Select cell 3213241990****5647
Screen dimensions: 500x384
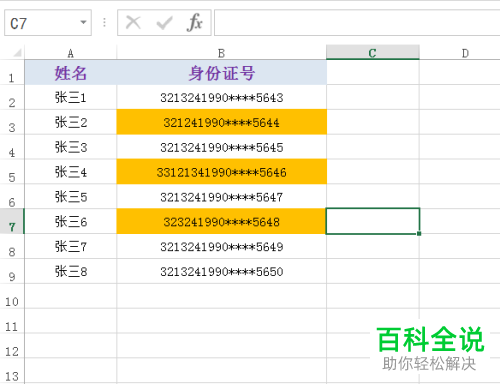(x=222, y=197)
